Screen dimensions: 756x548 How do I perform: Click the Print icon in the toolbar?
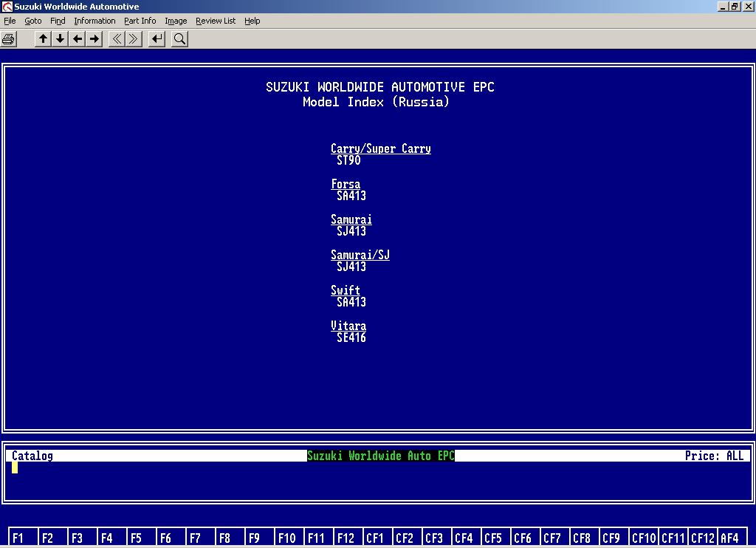9,39
